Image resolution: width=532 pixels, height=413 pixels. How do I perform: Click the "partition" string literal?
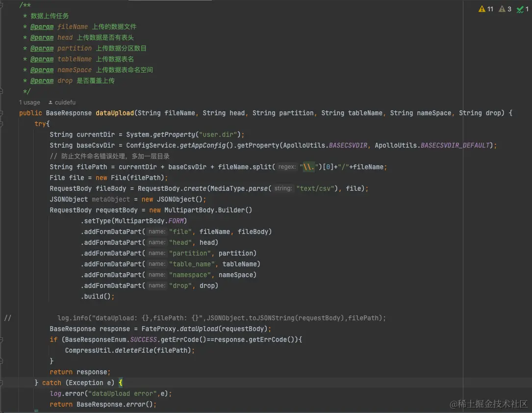[190, 254]
